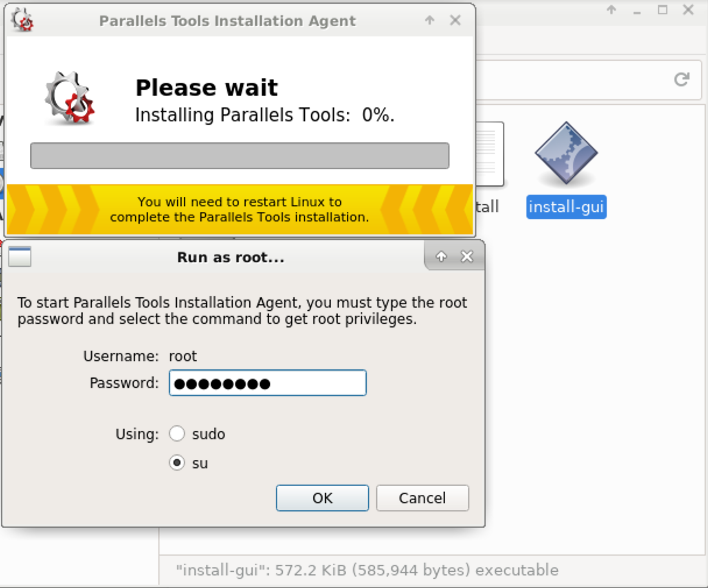Click the "Installing Parallels Tools: 0%" text
This screenshot has height=588, width=708.
pyautogui.click(x=265, y=115)
